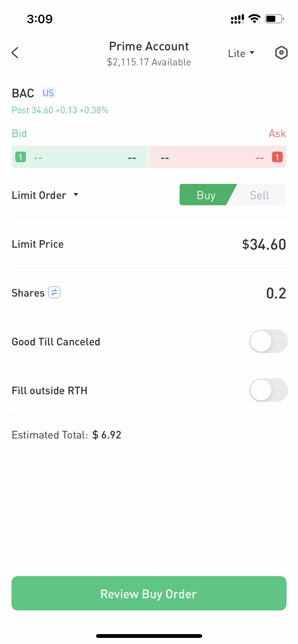Screen dimensions: 298x644
Task: Open the hexagon settings icon
Action: coord(281,53)
